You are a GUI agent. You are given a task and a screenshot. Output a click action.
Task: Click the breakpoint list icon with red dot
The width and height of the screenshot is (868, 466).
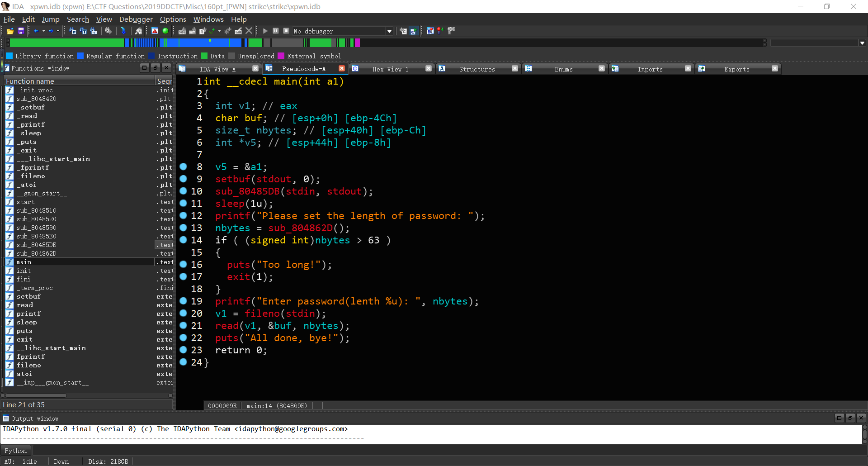coord(430,31)
